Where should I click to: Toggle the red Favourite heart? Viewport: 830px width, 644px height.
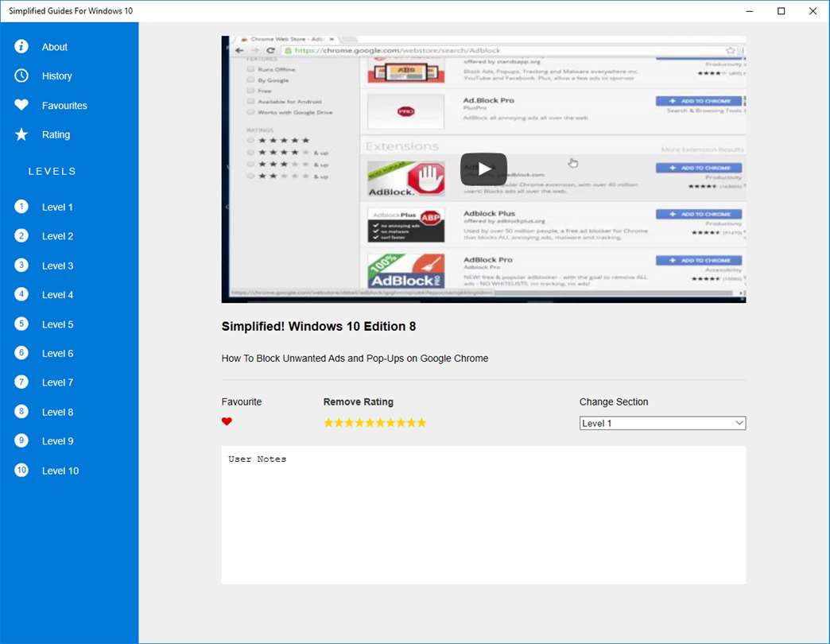227,421
